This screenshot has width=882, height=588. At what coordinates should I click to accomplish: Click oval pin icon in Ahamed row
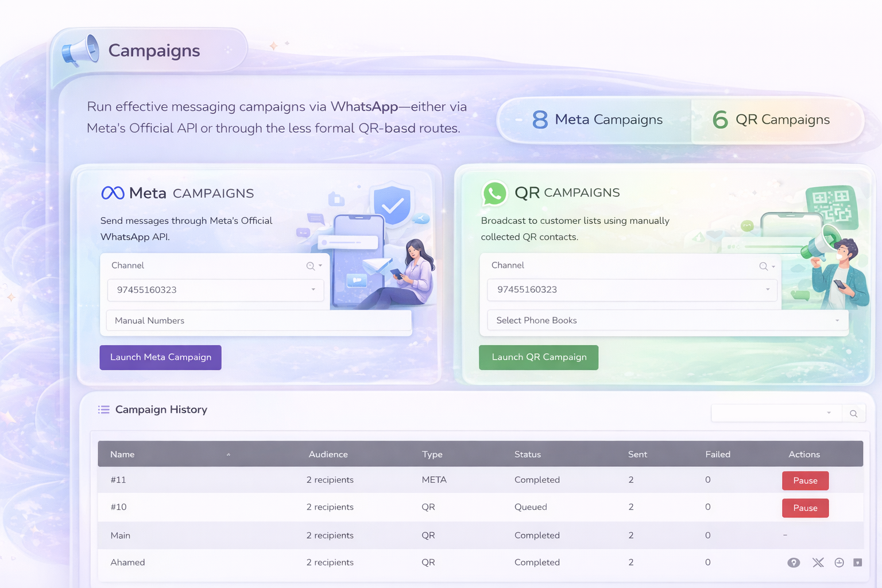(794, 563)
